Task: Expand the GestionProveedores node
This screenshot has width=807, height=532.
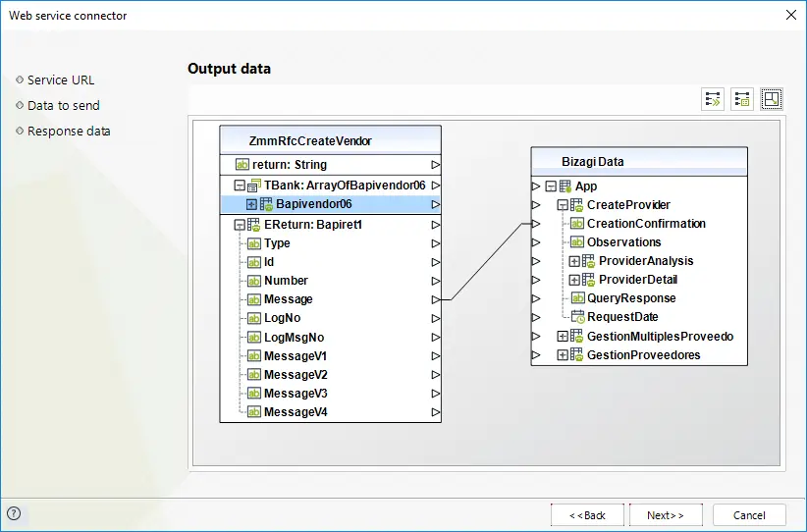Action: [563, 355]
